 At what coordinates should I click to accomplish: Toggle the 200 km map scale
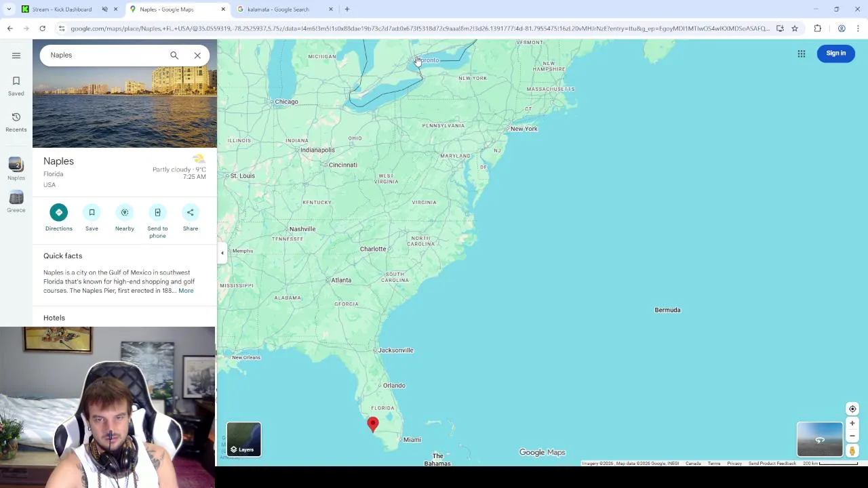[x=831, y=464]
